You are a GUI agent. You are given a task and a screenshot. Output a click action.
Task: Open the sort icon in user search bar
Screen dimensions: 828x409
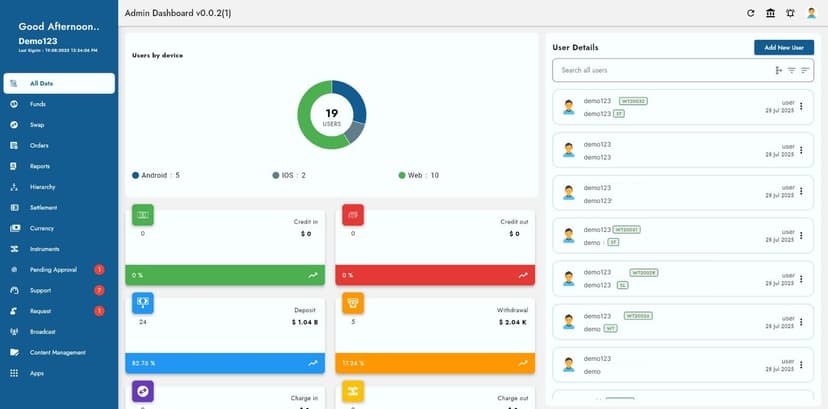coord(804,70)
